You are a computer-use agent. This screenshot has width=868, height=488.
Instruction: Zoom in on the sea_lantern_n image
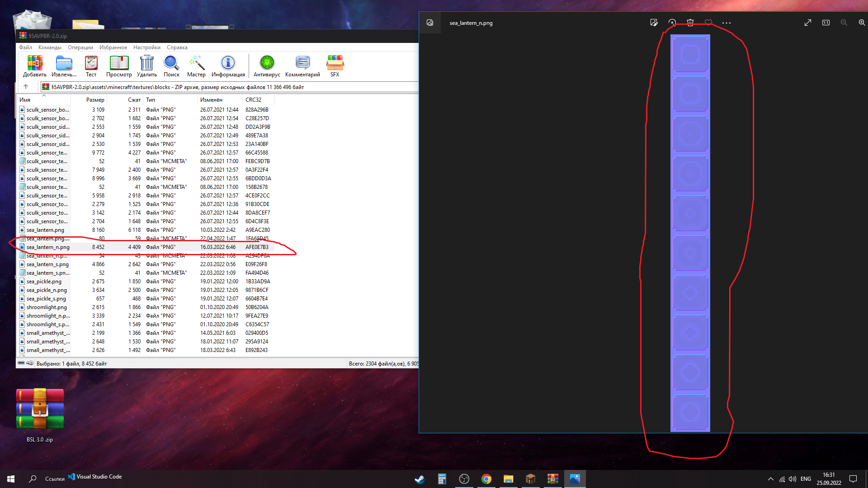[x=862, y=23]
